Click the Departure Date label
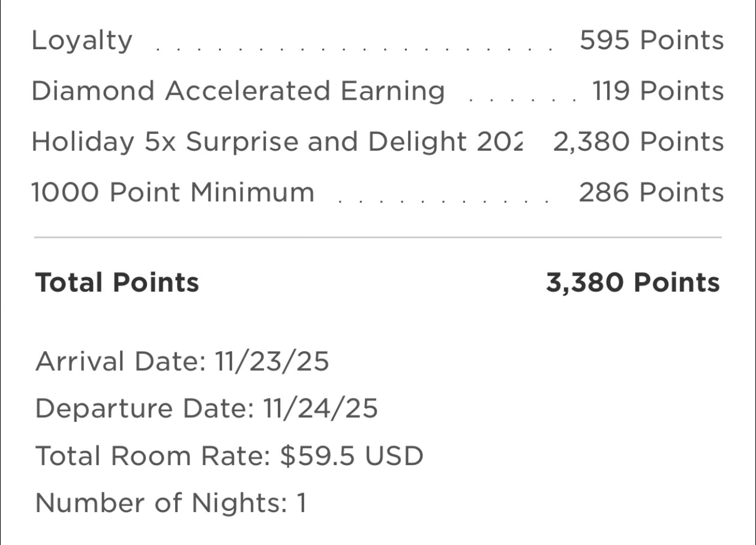Viewport: 756px width, 545px height. [145, 409]
